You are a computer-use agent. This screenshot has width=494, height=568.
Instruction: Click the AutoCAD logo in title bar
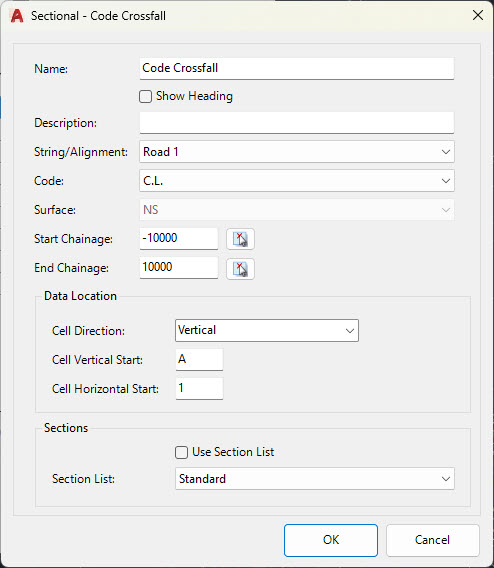17,16
